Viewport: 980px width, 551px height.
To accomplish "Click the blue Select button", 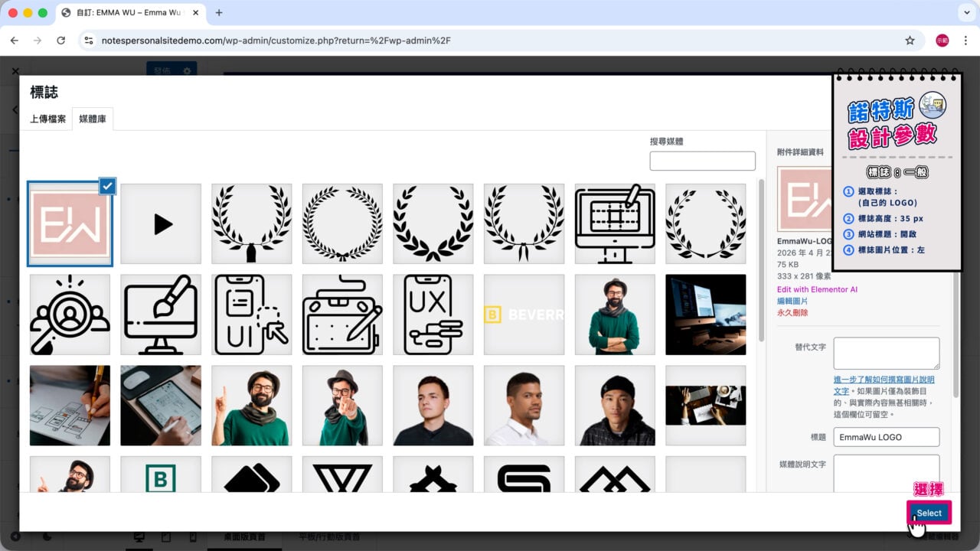I will click(x=929, y=513).
